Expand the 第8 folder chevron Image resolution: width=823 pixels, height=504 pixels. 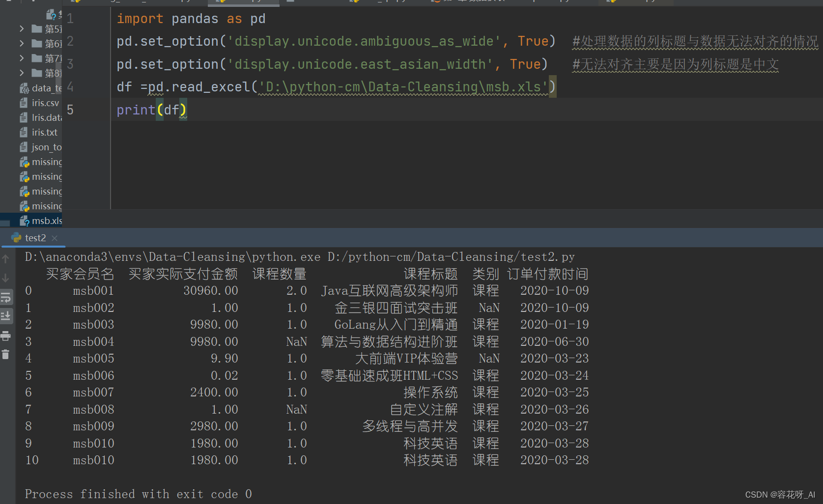click(22, 73)
